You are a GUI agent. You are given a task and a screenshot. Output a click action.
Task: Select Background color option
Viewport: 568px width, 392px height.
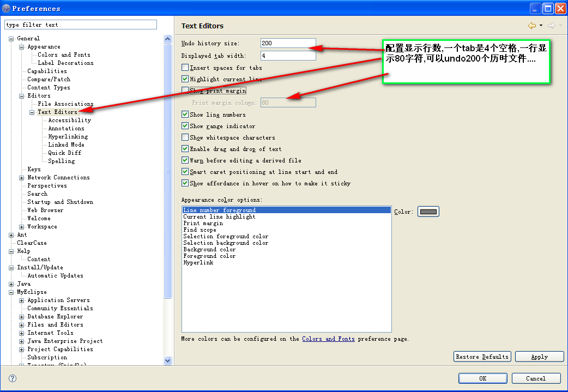209,249
